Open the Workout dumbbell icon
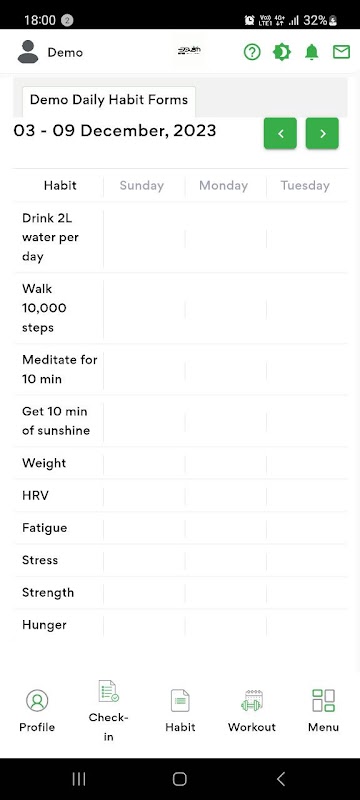 pos(251,701)
